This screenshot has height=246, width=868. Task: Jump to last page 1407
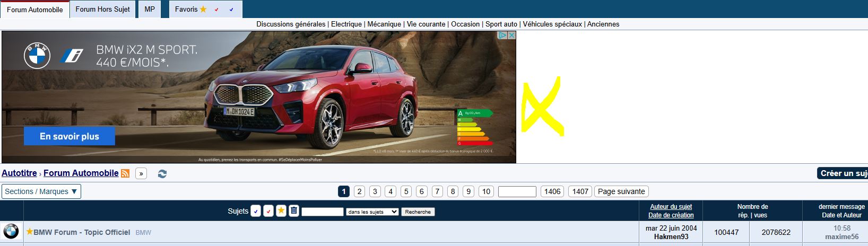580,191
